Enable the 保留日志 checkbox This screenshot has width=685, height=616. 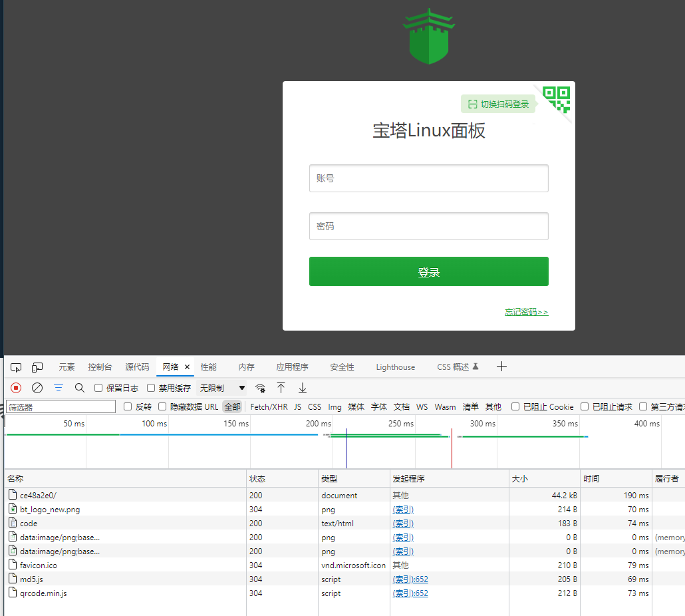pos(98,388)
